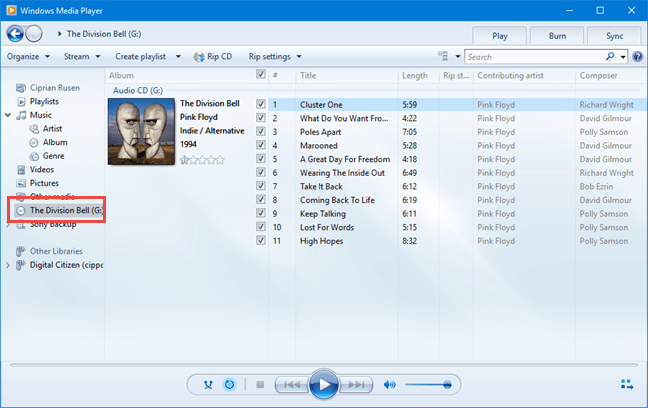Expand the Digital Citizen library node

[8, 265]
